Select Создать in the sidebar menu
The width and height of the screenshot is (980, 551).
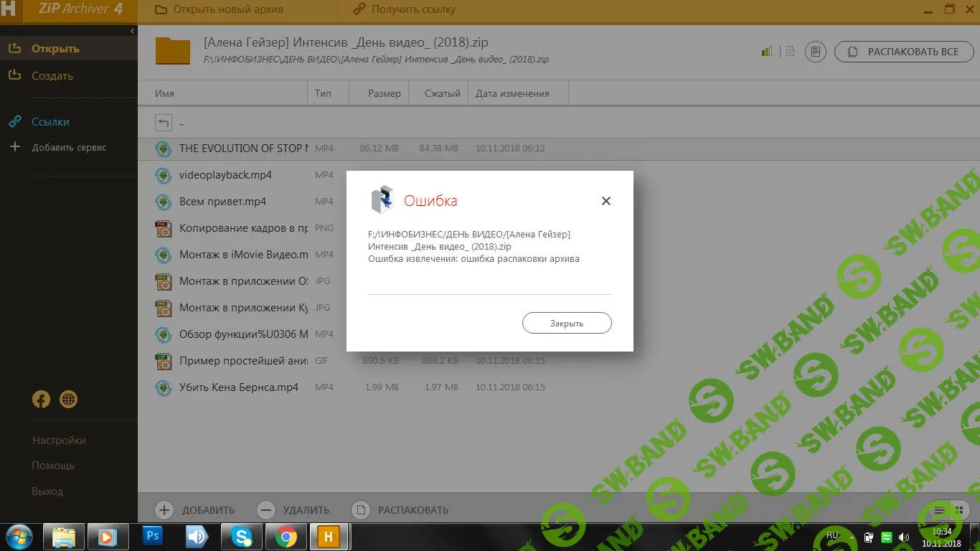pyautogui.click(x=52, y=76)
